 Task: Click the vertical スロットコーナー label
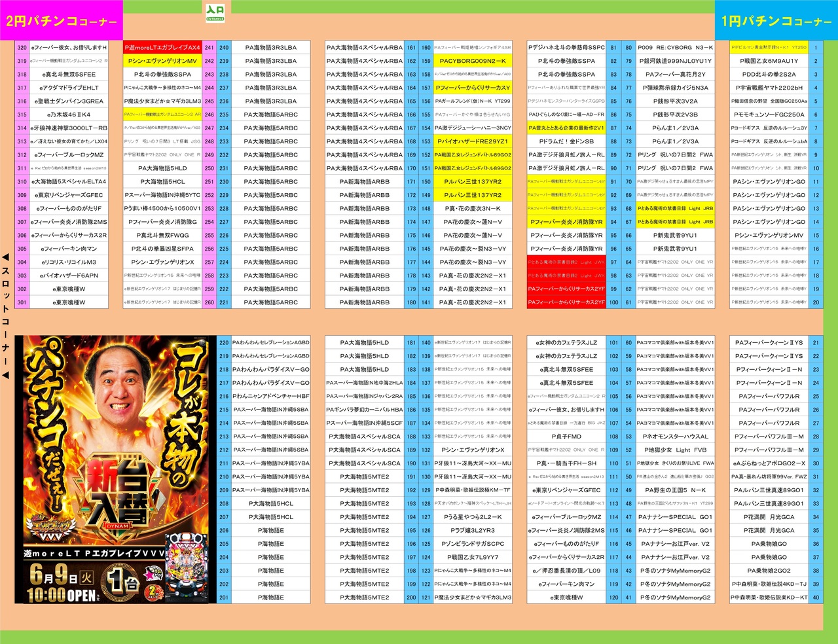point(6,316)
